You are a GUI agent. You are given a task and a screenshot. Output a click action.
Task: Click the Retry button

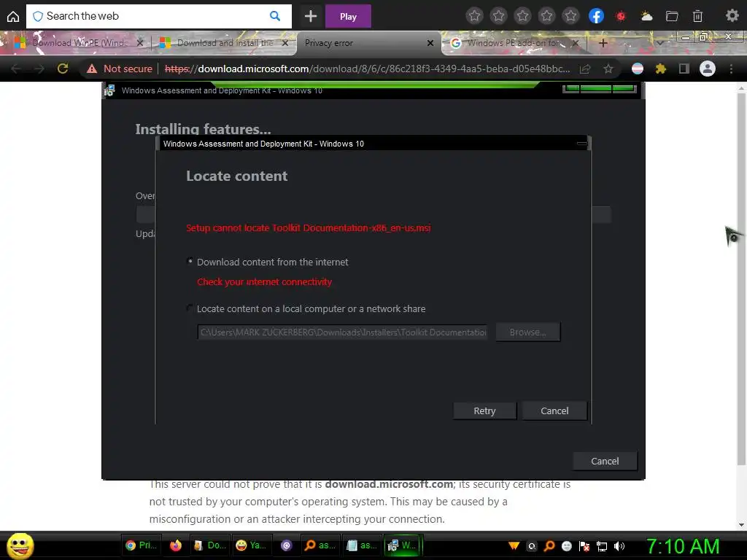point(484,411)
